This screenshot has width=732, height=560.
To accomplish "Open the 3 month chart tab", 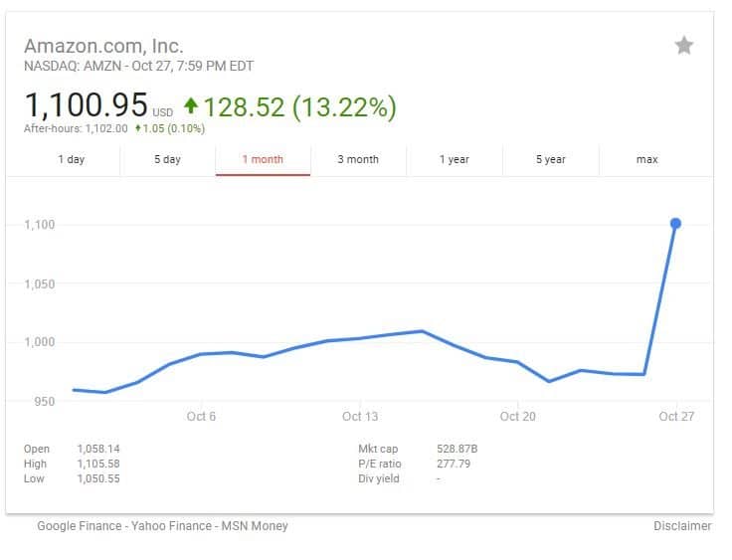I will point(358,159).
